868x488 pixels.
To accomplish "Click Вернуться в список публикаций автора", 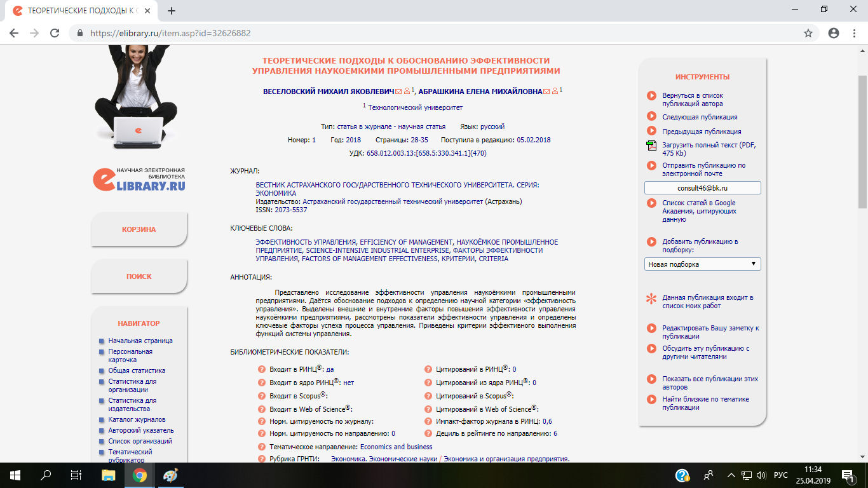I will pyautogui.click(x=693, y=99).
